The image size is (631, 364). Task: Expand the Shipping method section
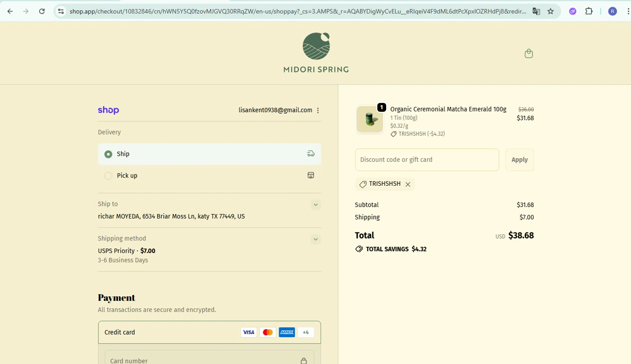click(315, 239)
